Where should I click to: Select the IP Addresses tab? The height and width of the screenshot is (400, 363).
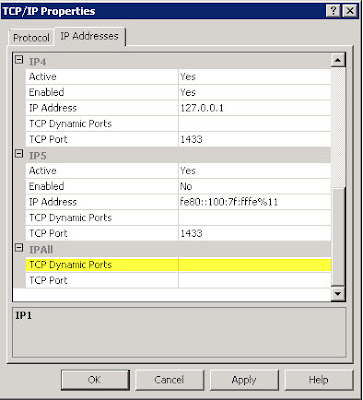(x=89, y=36)
